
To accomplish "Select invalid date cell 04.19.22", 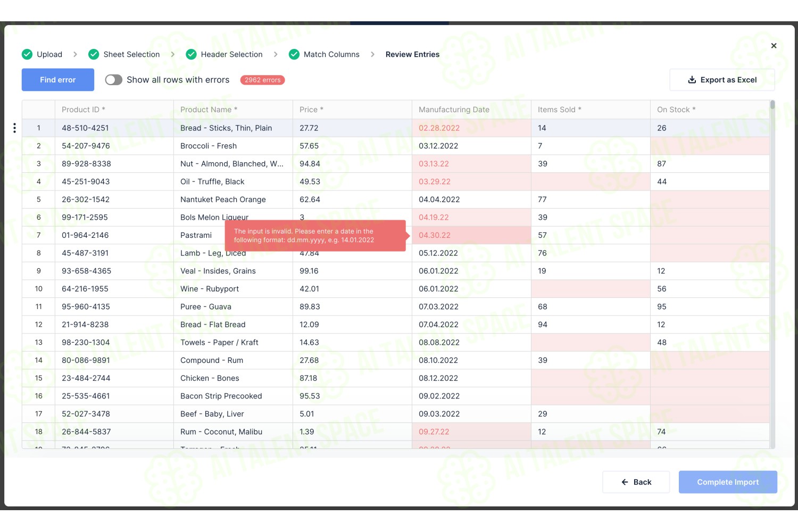I will tap(471, 217).
